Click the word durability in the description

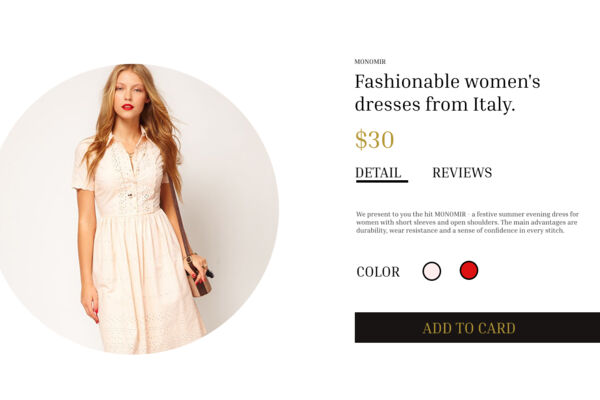371,231
